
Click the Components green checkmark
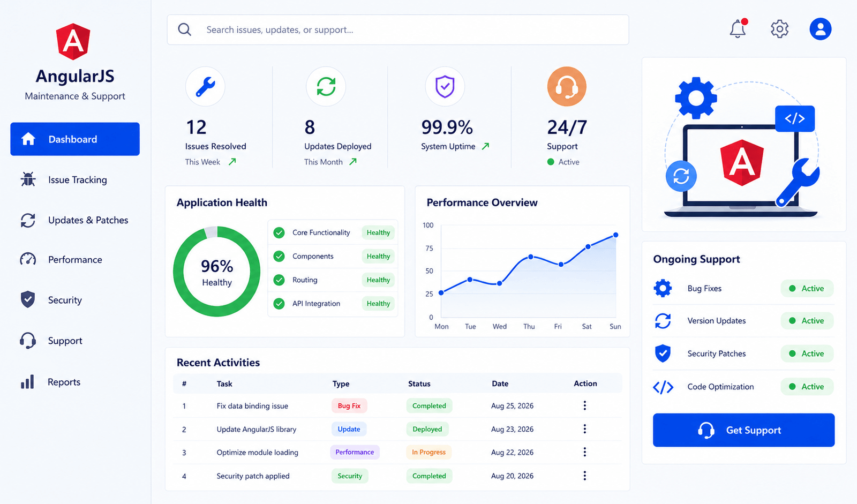point(279,256)
